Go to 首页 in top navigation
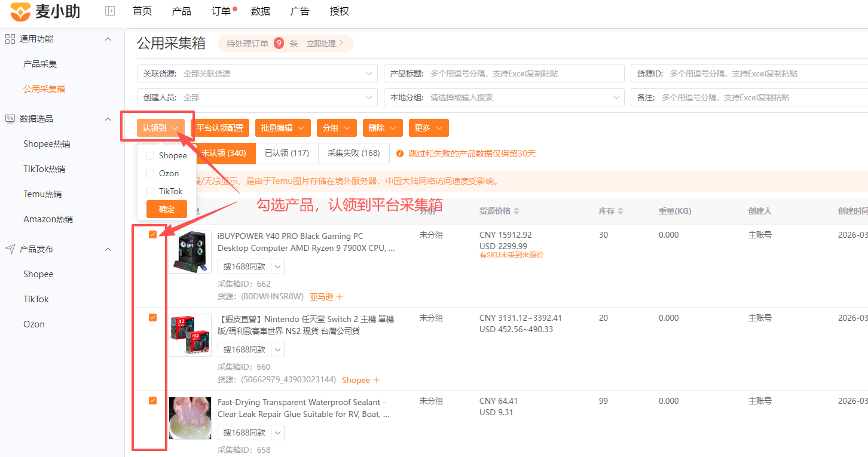 click(142, 11)
